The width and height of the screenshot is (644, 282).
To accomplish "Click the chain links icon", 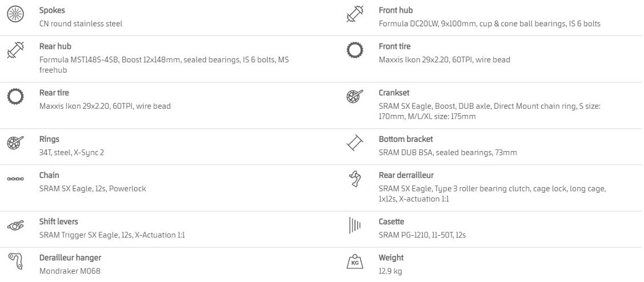I will pos(15,179).
